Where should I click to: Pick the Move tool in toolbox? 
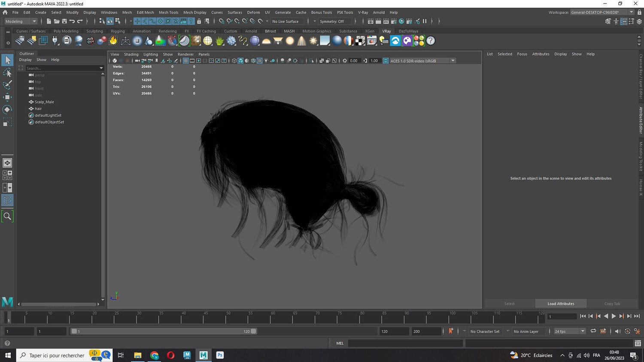click(x=7, y=97)
